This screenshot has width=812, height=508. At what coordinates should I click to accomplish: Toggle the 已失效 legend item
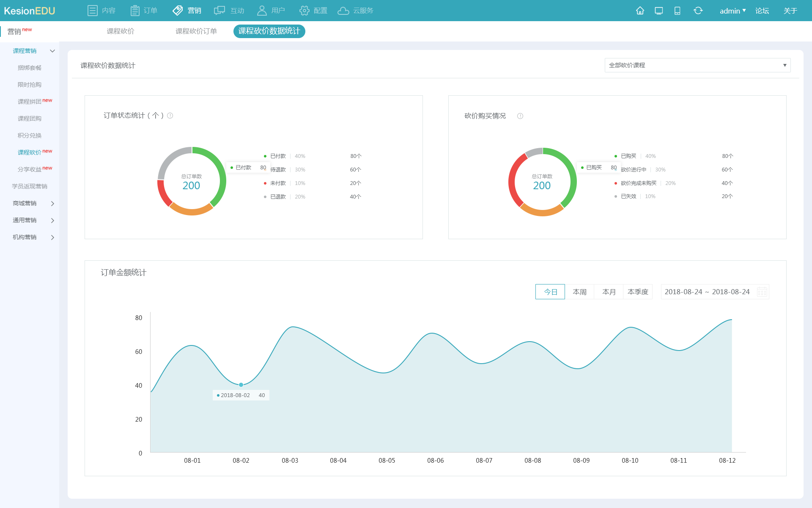point(628,196)
